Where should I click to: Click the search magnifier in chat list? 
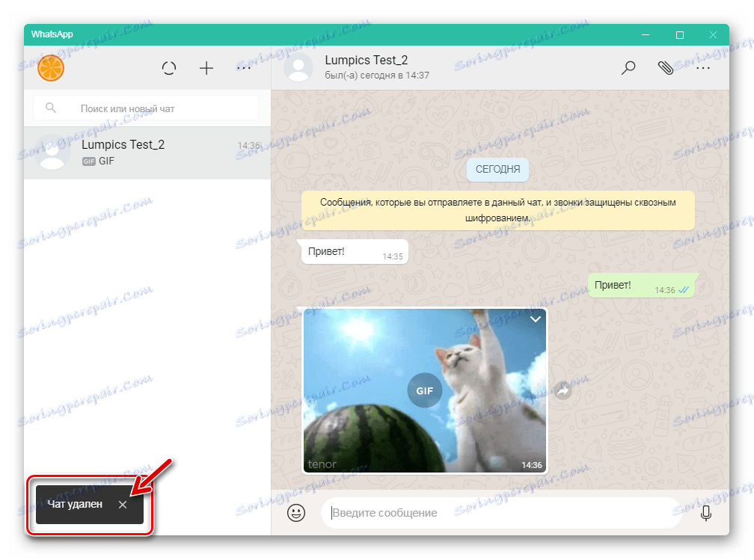pos(51,108)
